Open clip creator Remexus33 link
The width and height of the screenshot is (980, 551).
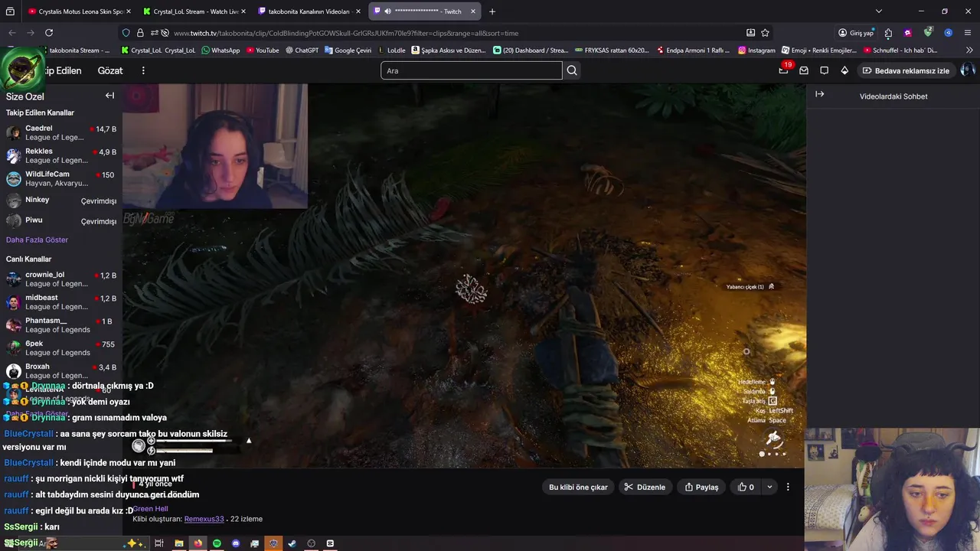point(204,519)
